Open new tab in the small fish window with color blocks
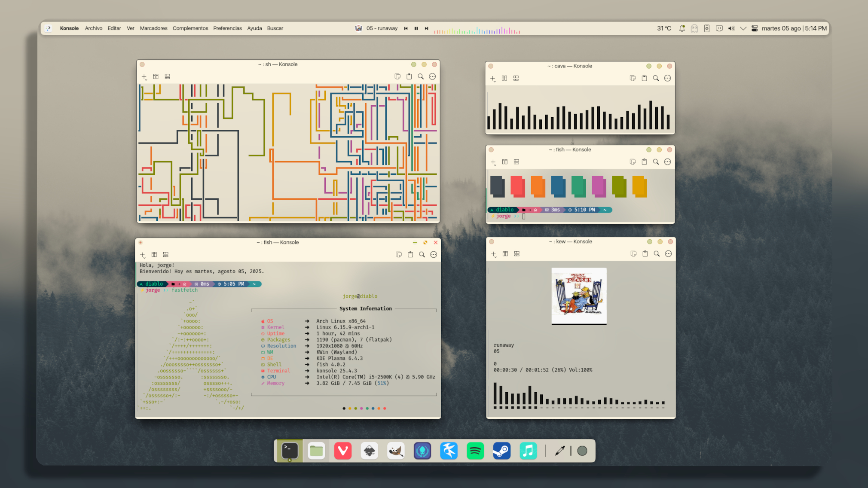 pyautogui.click(x=493, y=162)
